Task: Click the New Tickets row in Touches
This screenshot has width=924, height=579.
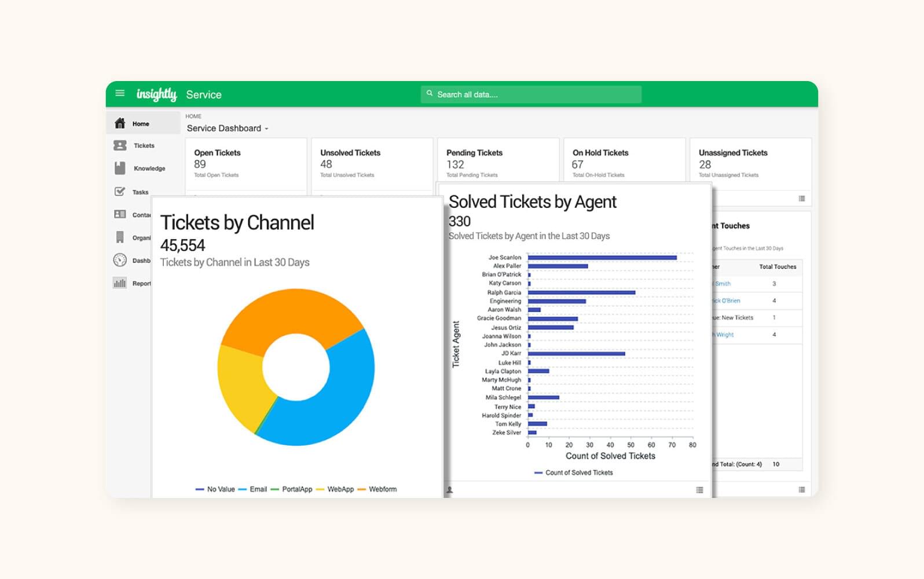Action: [x=757, y=318]
